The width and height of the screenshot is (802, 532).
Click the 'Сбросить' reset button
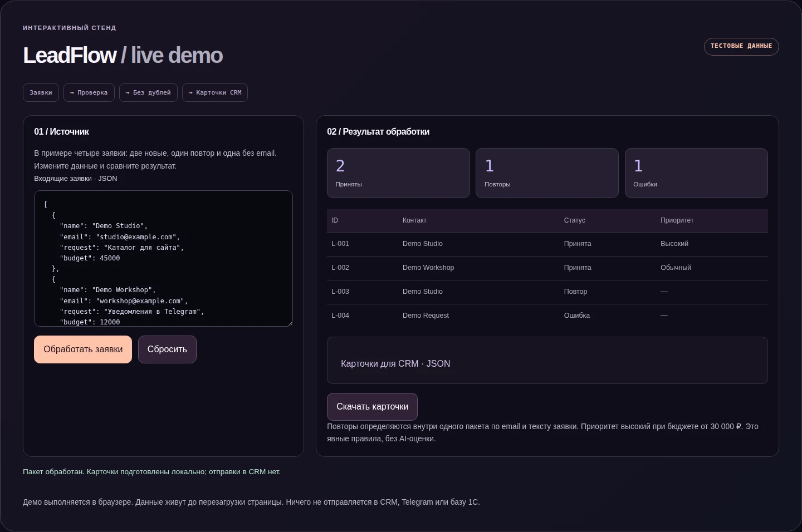167,349
